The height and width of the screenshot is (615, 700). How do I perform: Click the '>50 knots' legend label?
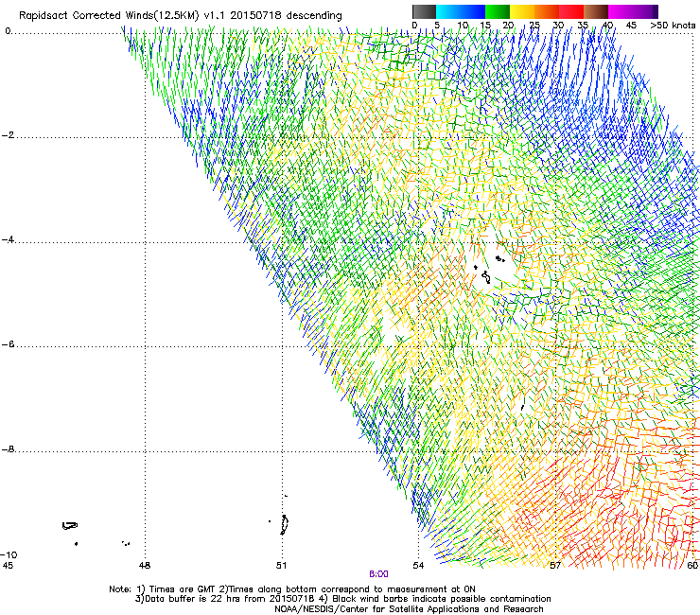(673, 26)
